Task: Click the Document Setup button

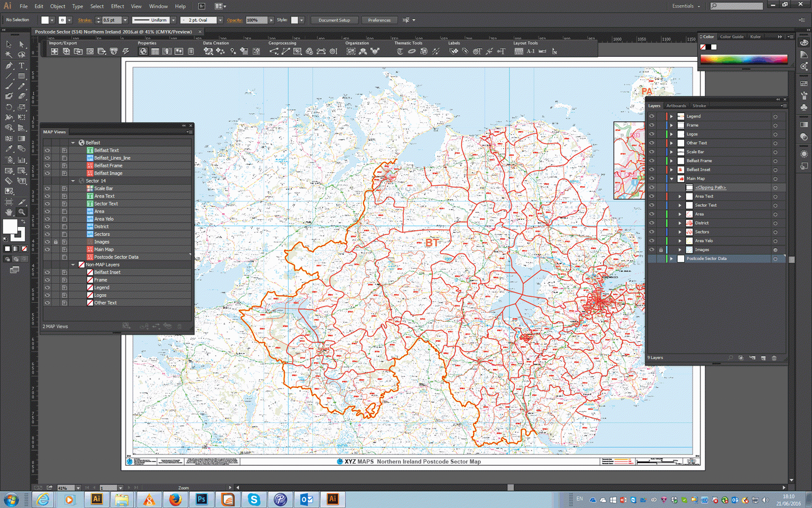Action: pyautogui.click(x=334, y=20)
